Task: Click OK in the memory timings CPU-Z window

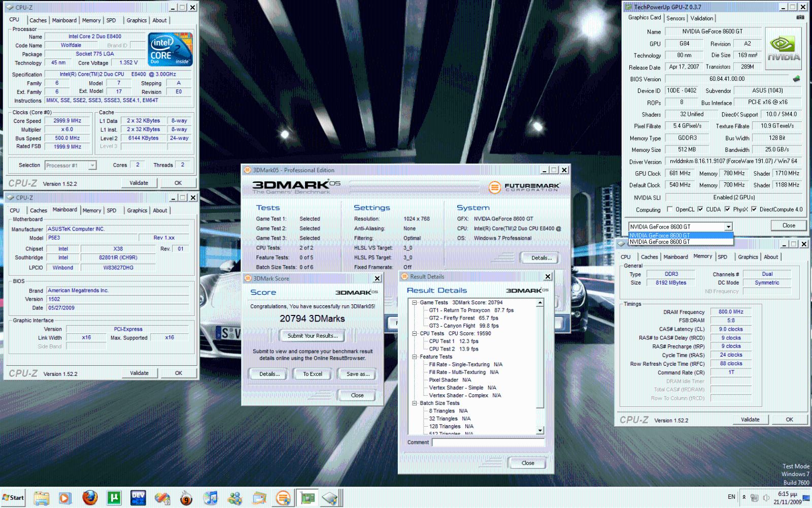Action: [x=789, y=420]
